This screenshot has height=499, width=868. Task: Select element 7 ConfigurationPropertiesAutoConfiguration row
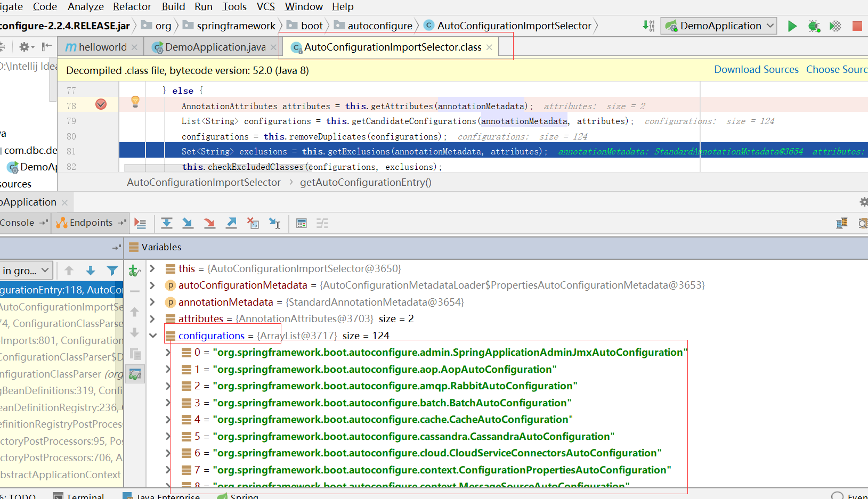426,470
